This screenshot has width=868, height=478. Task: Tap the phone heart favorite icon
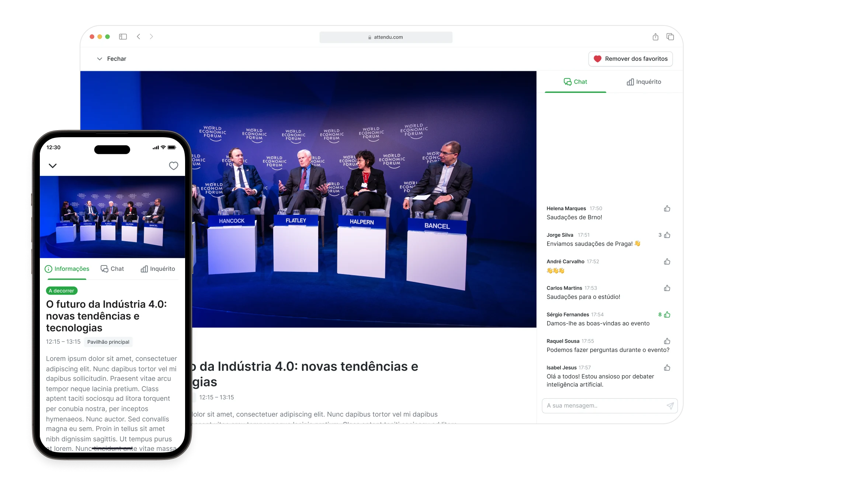tap(173, 166)
